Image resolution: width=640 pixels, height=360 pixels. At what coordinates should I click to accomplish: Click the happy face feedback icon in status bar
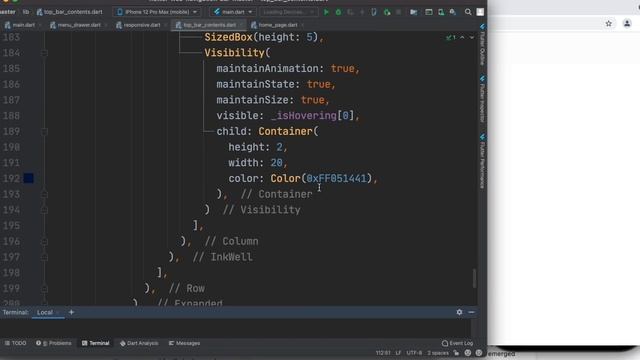(468, 353)
